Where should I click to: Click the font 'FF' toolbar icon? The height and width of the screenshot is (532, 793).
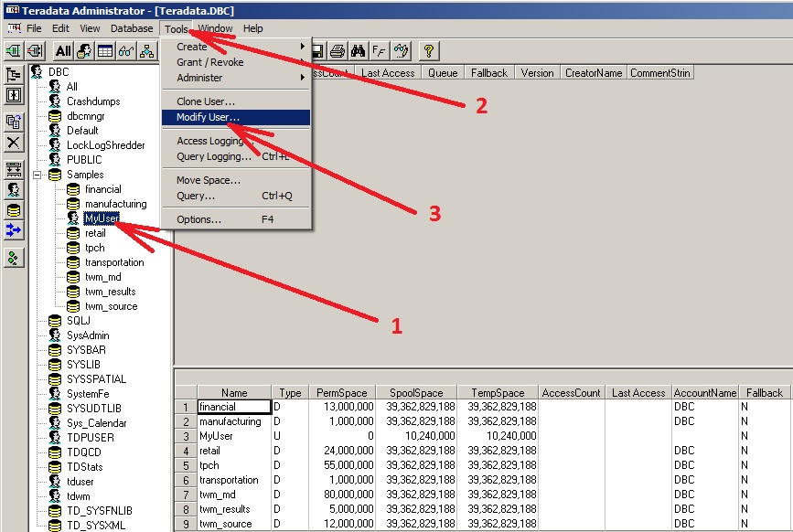379,51
